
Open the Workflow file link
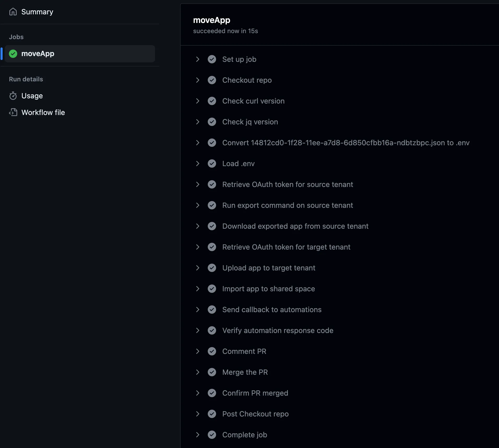pos(43,112)
